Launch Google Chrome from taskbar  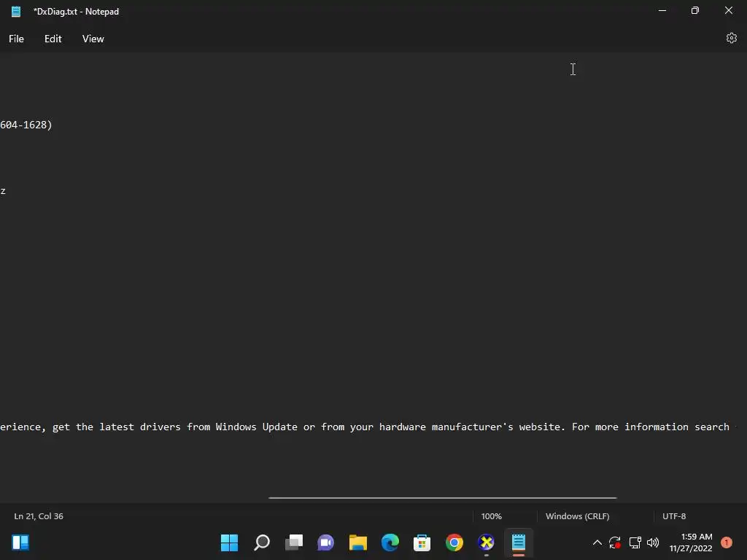click(x=454, y=542)
